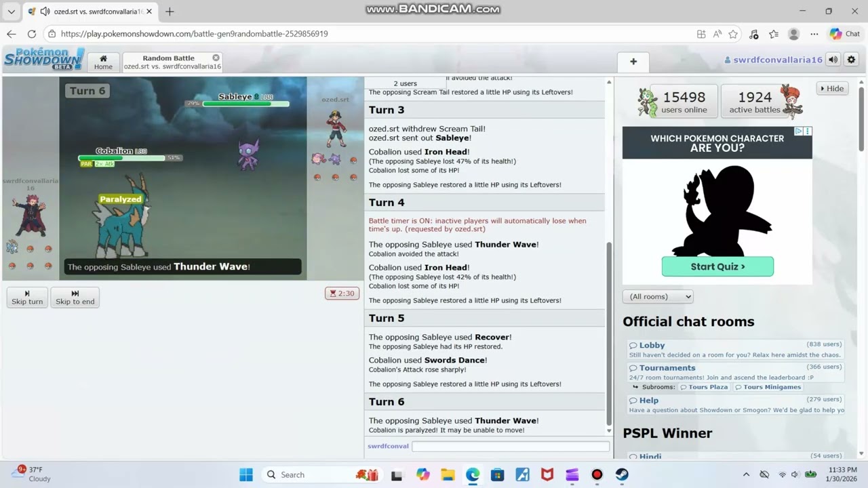Join the Tournaments chat room
This screenshot has width=868, height=488.
click(x=667, y=367)
